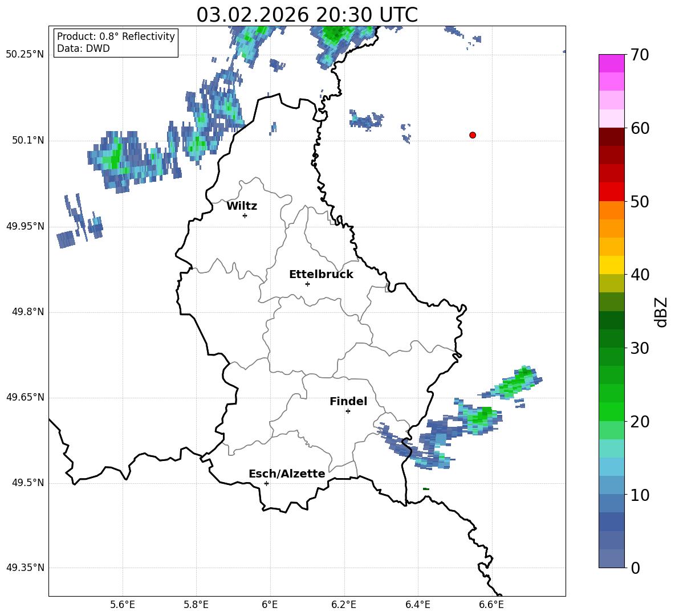Click the '60' colorbar tick label
This screenshot has width=675, height=616.
(x=640, y=128)
